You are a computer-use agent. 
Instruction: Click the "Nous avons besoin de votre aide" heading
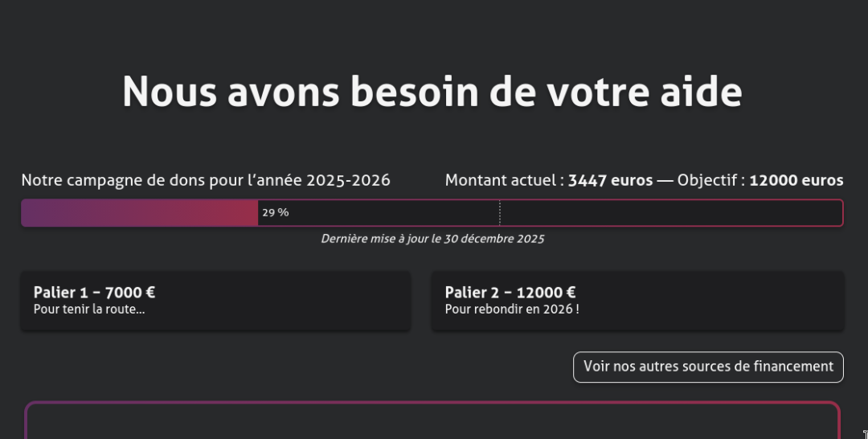432,92
